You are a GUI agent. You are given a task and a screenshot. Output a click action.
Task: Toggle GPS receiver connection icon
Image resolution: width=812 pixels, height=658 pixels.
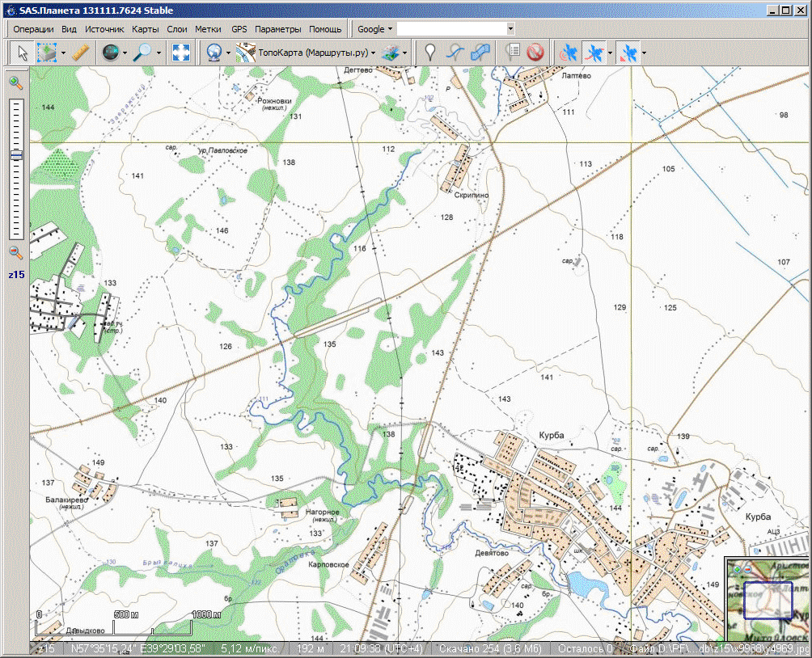pos(569,53)
